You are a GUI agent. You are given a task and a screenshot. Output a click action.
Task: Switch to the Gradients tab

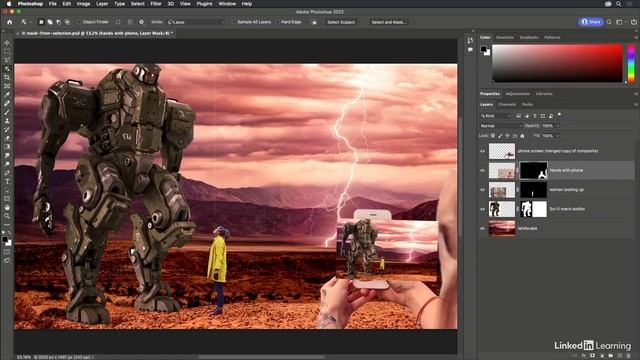[529, 38]
